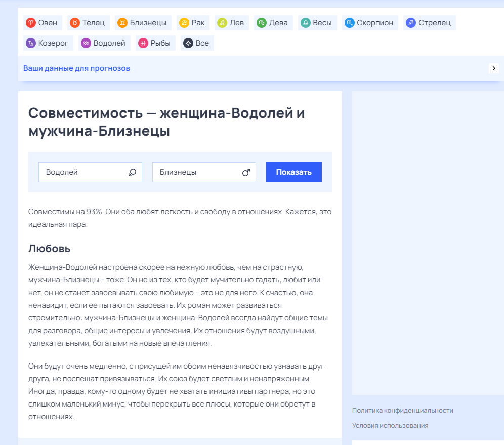Screen dimensions: 504x445
Task: Select the Рак sign label
Action: point(198,23)
